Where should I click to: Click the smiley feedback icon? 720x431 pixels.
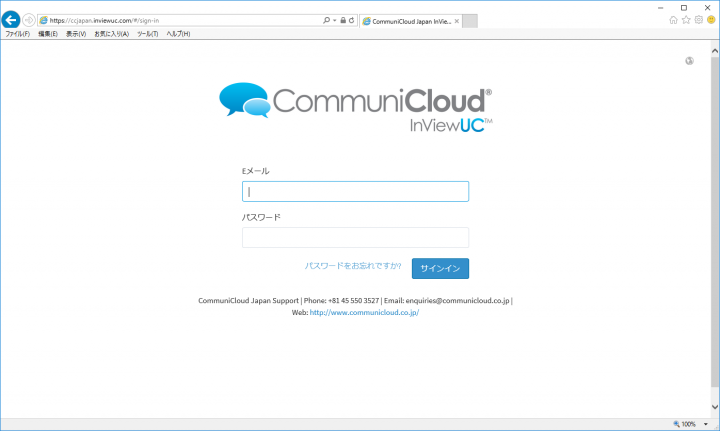click(x=710, y=20)
